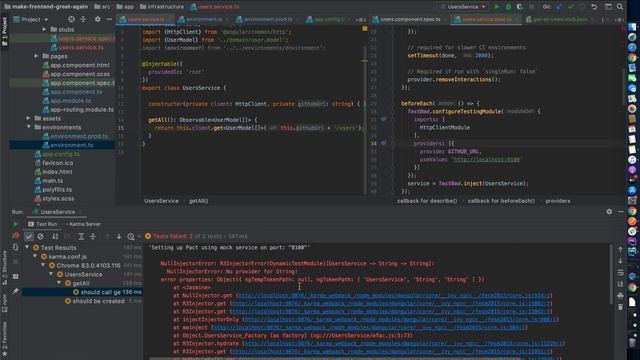Collapse the getAll test group
Screen dimensions: 640x360
click(x=59, y=283)
